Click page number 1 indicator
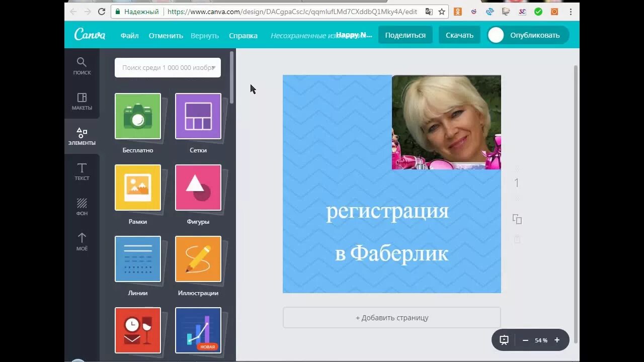Screen dimensions: 644x362 [x=517, y=184]
